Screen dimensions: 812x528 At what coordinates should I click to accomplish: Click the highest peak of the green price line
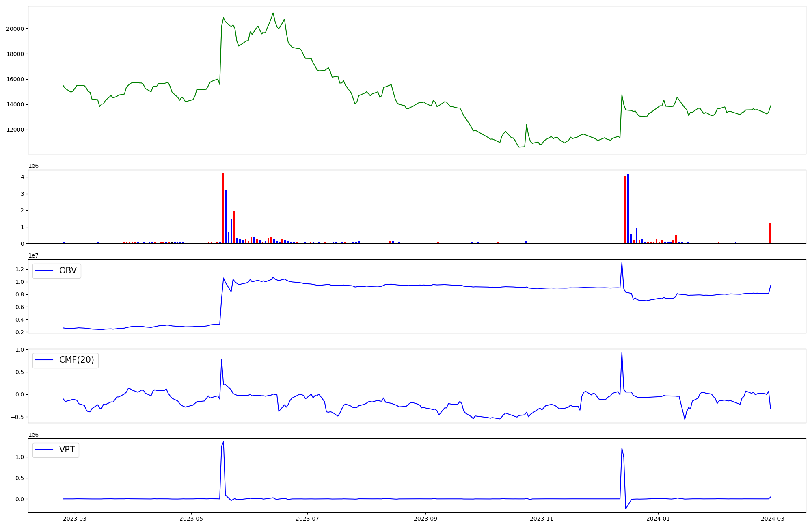pyautogui.click(x=273, y=13)
